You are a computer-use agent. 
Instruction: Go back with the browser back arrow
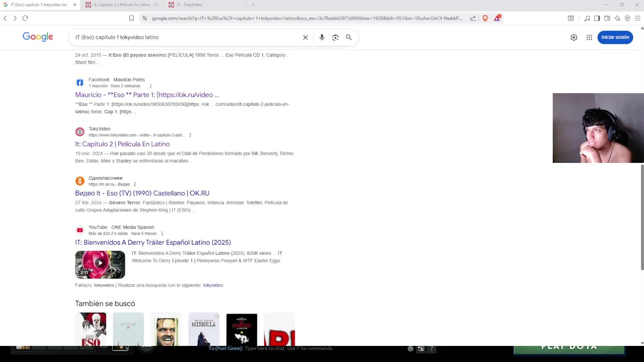pyautogui.click(x=5, y=18)
